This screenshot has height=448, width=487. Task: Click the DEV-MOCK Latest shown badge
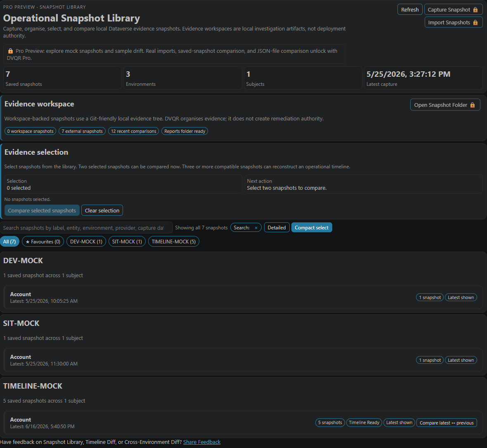[x=461, y=297]
